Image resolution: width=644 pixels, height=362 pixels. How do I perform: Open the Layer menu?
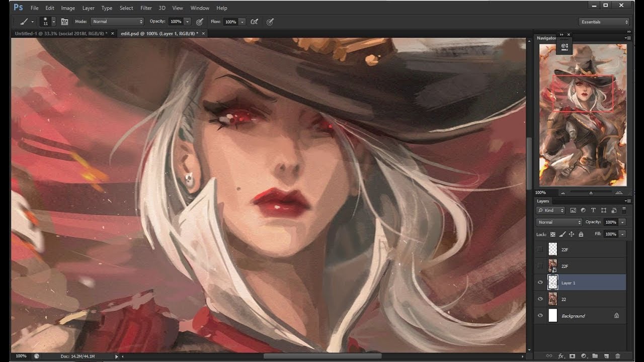tap(89, 8)
